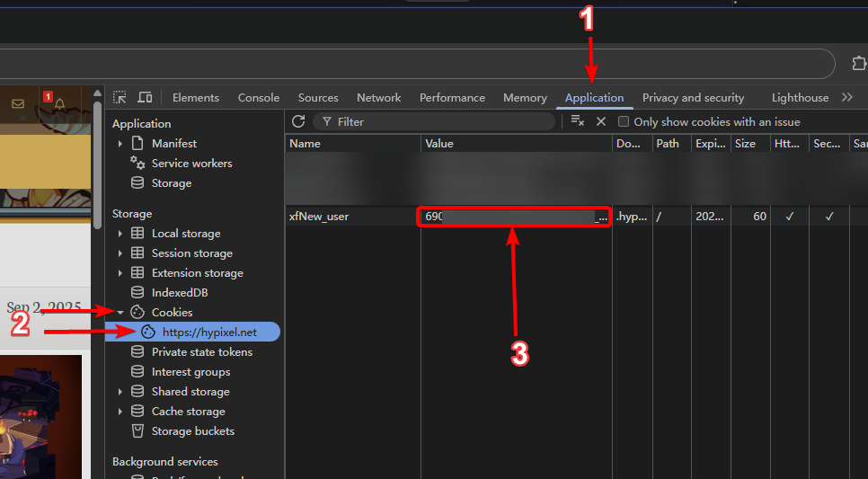This screenshot has height=479, width=868.
Task: Switch to the Network tab
Action: point(378,97)
